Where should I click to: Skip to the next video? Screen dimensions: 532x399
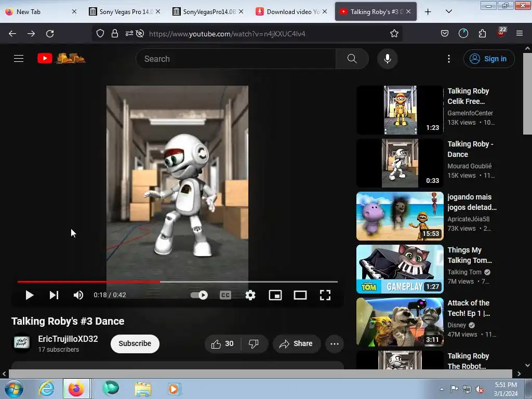coord(54,295)
